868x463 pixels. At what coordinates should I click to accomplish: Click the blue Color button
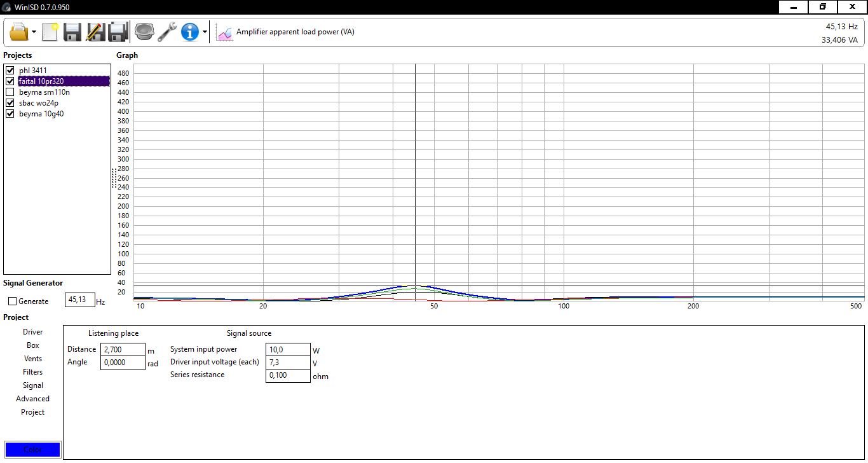pos(32,450)
